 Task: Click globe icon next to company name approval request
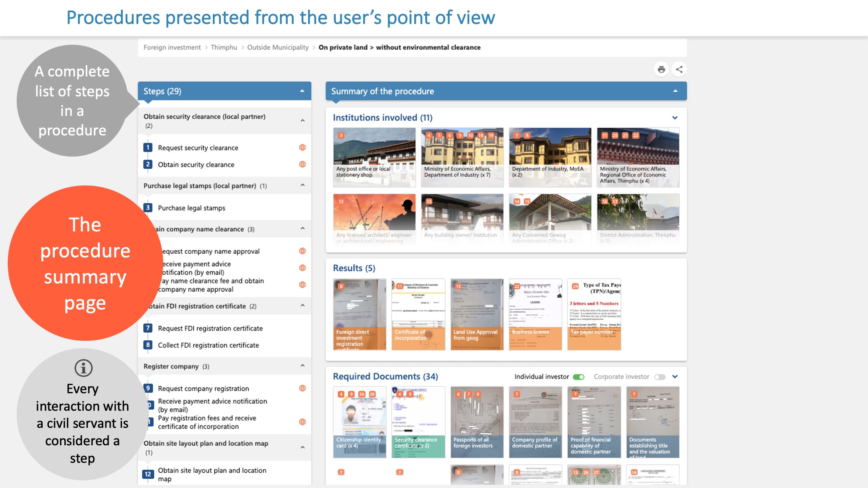coord(302,251)
